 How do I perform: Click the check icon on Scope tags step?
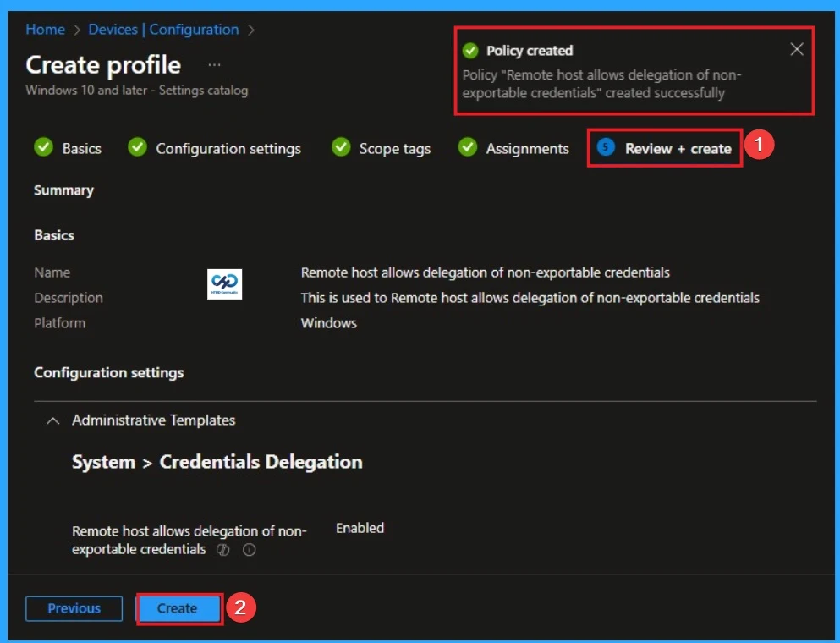(342, 148)
